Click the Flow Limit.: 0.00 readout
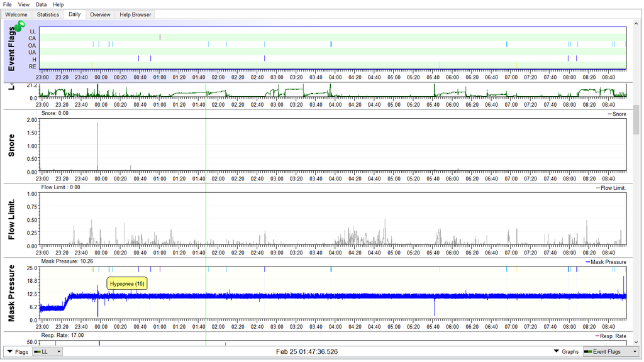 (61, 187)
